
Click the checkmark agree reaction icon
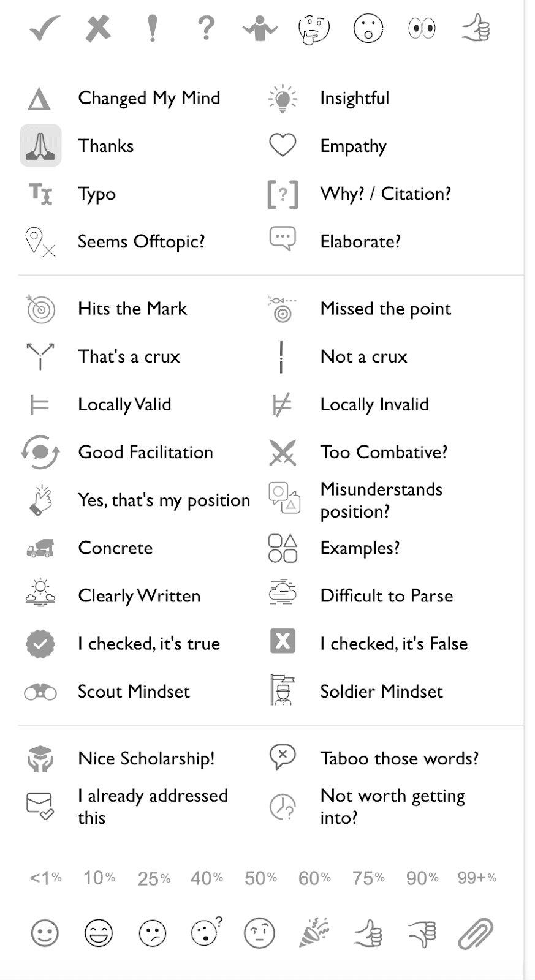pos(44,28)
